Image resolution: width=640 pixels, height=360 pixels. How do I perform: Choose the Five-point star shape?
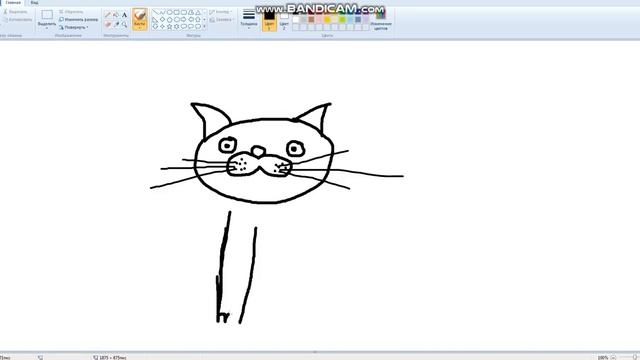click(x=170, y=27)
